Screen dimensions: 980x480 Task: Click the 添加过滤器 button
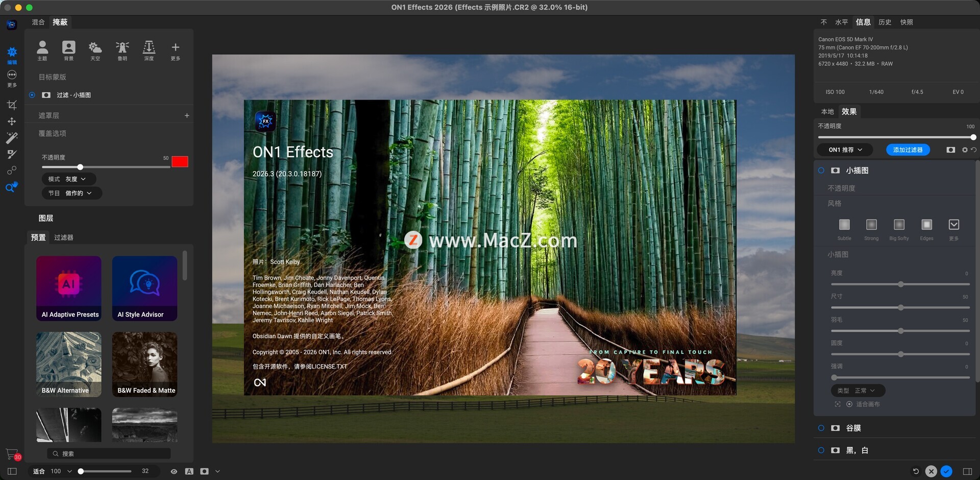(x=908, y=150)
